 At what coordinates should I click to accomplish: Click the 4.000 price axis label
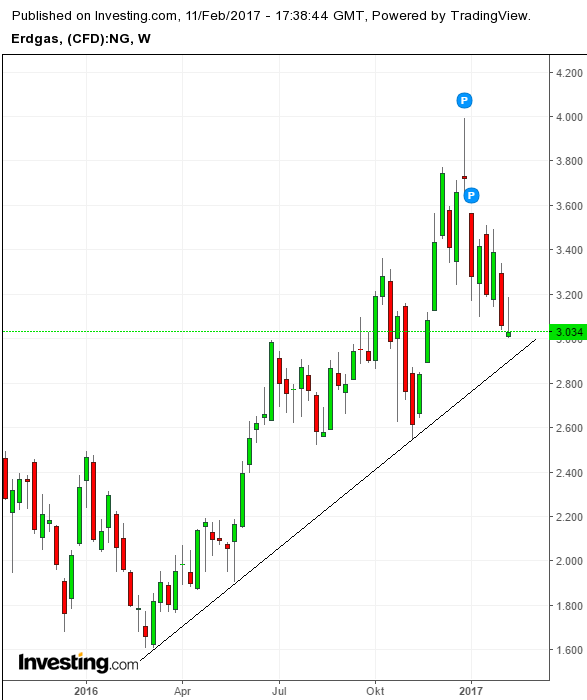[x=569, y=117]
